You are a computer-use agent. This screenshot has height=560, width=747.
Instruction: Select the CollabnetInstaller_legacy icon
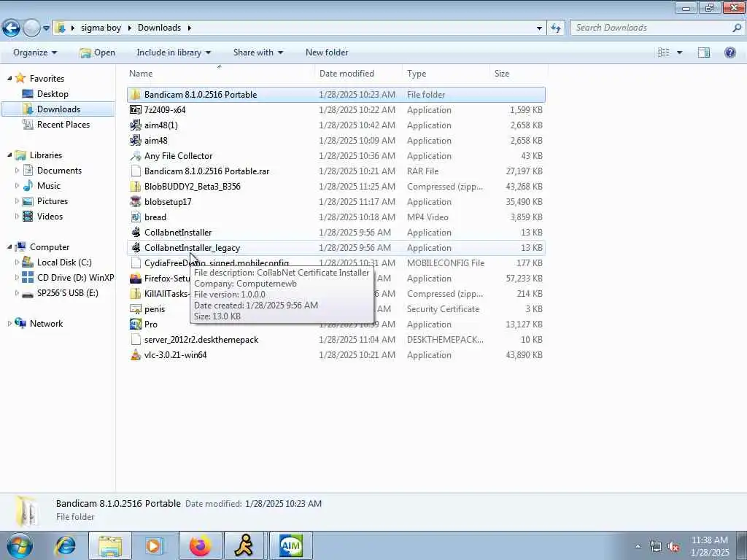(135, 248)
